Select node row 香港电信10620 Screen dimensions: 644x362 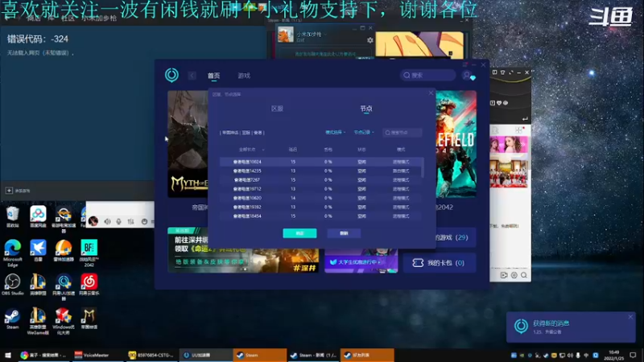pyautogui.click(x=320, y=198)
